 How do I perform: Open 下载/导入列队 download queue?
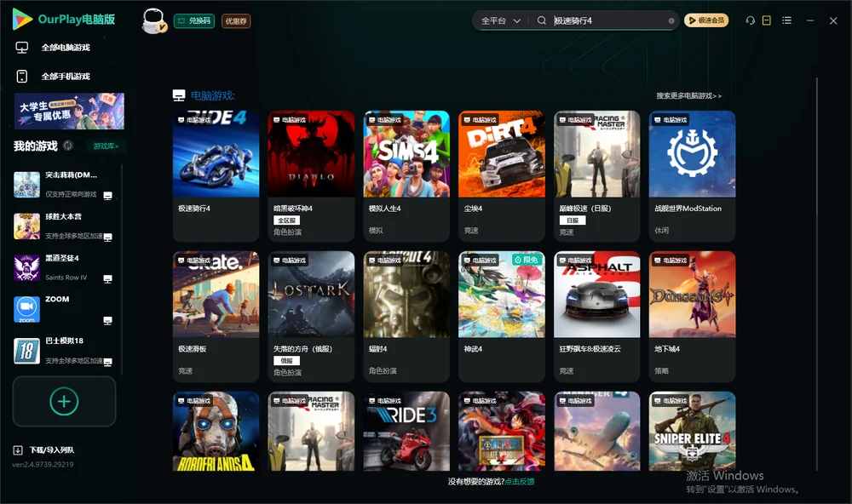point(44,450)
